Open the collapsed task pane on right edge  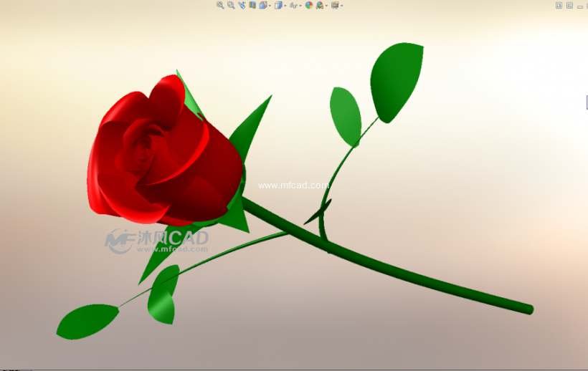[x=586, y=103]
